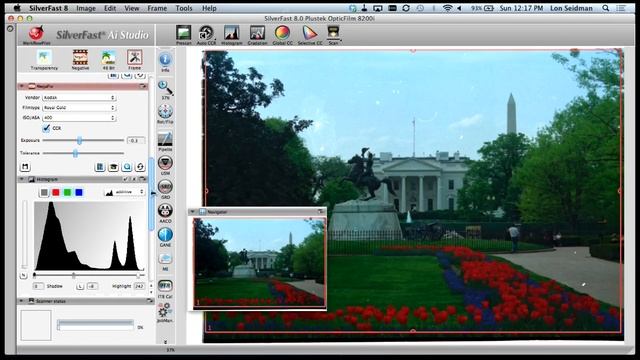Screen dimensions: 640x360
Task: Open the USM sharpening tool
Action: (165, 165)
